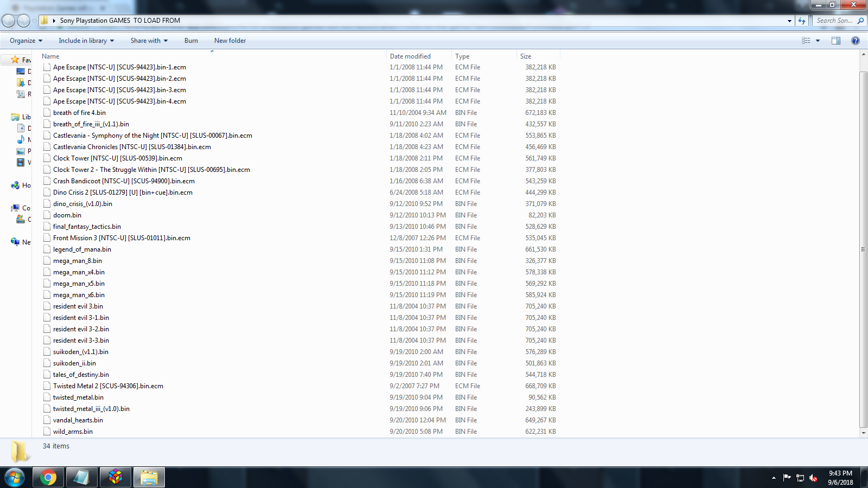Select the Computer icon in navigation pane

tap(15, 208)
